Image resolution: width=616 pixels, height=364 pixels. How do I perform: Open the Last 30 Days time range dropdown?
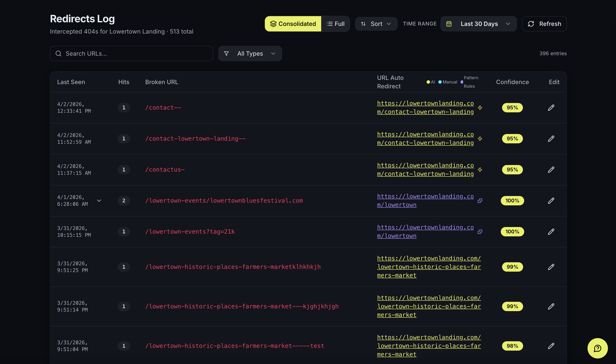click(478, 24)
